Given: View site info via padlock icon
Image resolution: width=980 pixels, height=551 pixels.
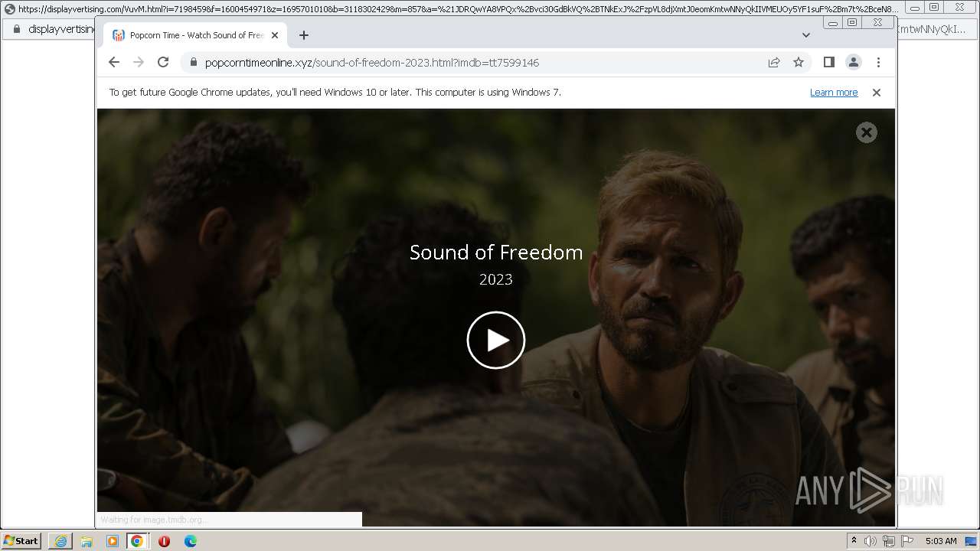Looking at the screenshot, I should 193,63.
